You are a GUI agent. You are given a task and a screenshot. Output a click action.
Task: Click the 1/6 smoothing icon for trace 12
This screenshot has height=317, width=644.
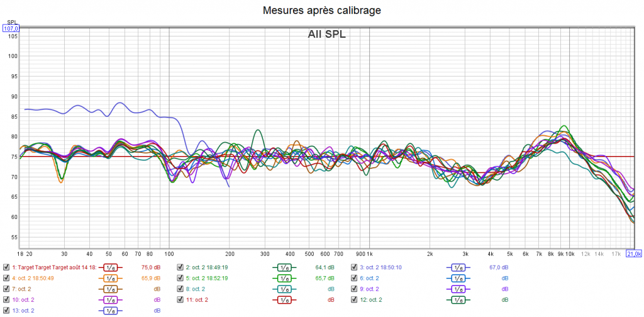458,300
